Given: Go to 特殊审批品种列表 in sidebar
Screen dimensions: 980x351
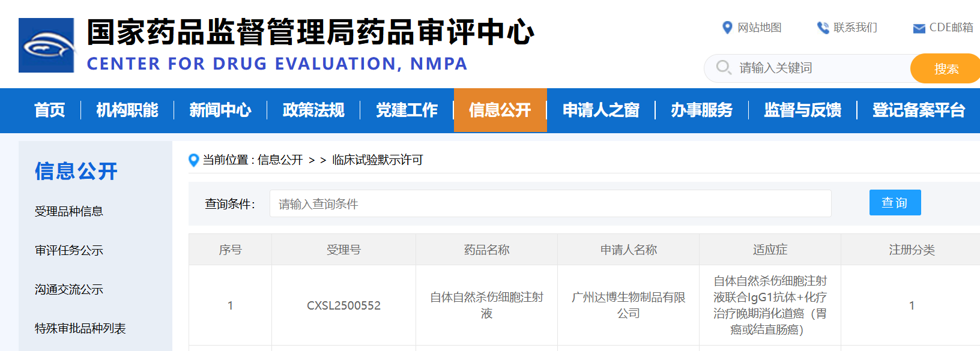Looking at the screenshot, I should pyautogui.click(x=80, y=329).
